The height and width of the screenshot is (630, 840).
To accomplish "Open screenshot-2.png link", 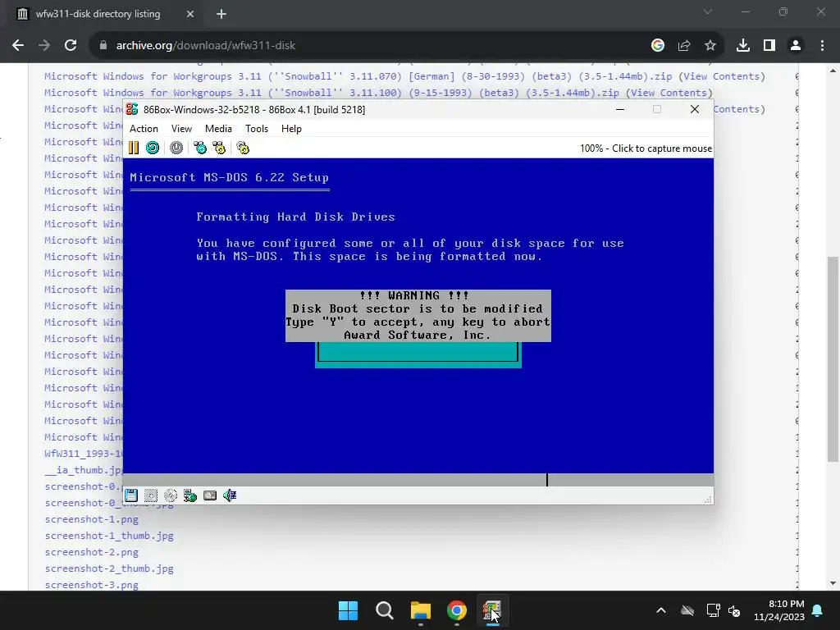I will [x=92, y=552].
